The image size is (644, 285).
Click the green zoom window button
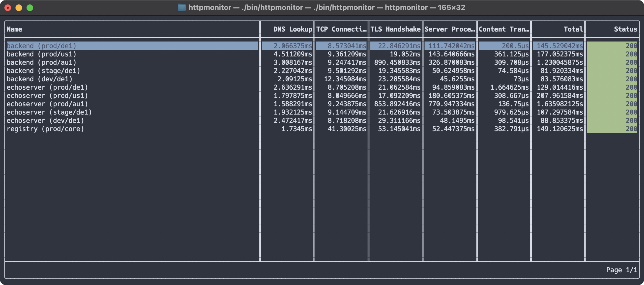[30, 8]
